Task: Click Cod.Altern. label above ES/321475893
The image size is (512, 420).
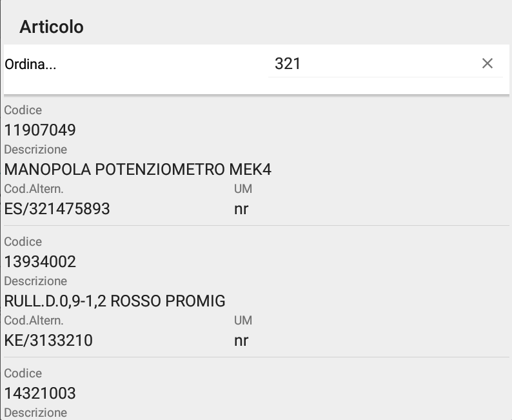Action: (34, 189)
